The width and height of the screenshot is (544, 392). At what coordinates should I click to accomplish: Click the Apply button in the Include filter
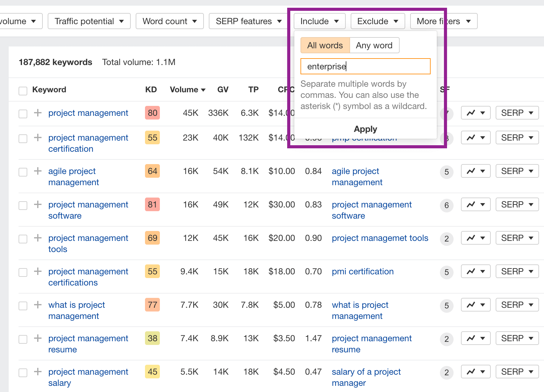click(365, 129)
